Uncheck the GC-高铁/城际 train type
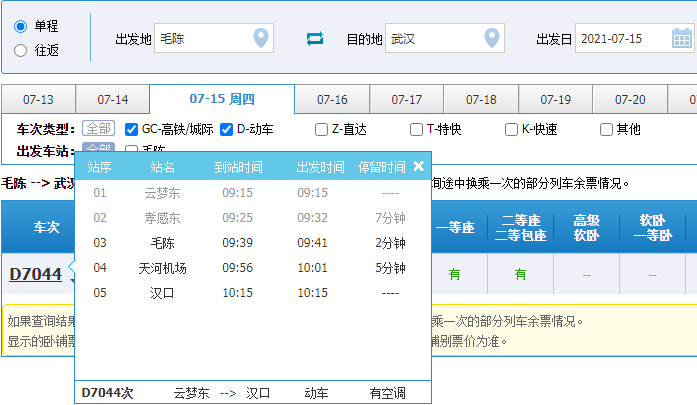The width and height of the screenshot is (697, 405). coord(131,129)
